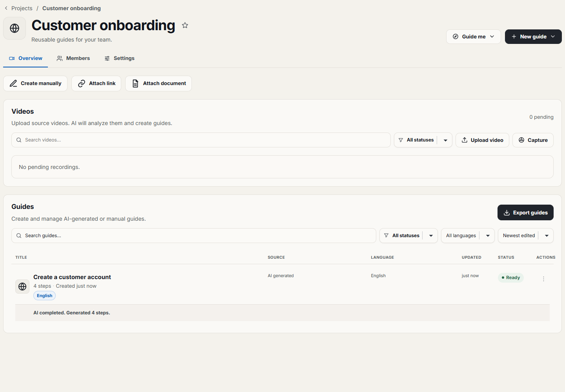The height and width of the screenshot is (392, 565).
Task: Switch to the Members tab
Action: pos(73,58)
